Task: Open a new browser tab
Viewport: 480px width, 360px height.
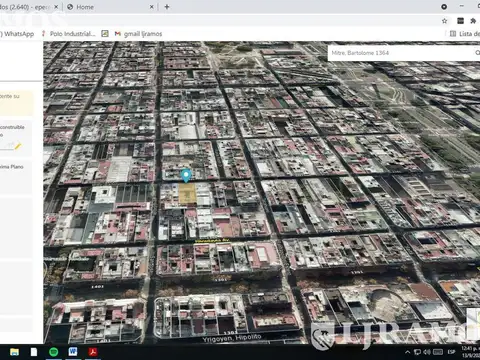Action: pyautogui.click(x=167, y=7)
